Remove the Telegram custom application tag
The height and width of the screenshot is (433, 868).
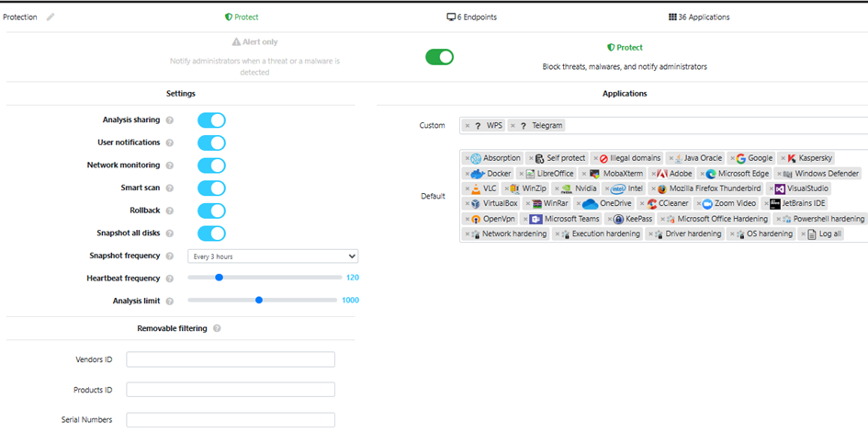point(513,126)
